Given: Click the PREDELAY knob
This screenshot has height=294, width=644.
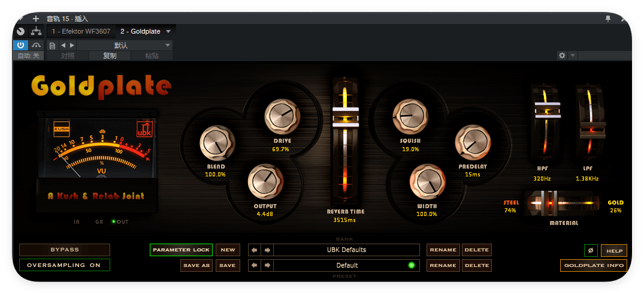Looking at the screenshot, I should pos(473,142).
